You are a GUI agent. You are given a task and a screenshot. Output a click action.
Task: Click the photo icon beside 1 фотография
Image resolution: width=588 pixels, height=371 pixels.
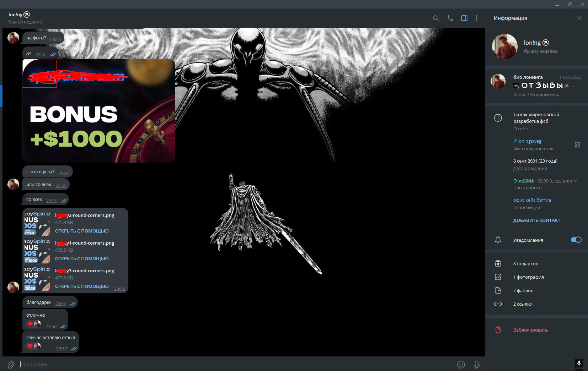(498, 277)
